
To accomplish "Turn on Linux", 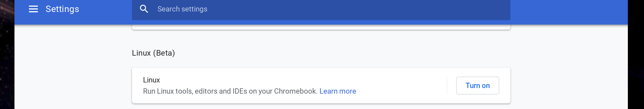I will coord(478,86).
